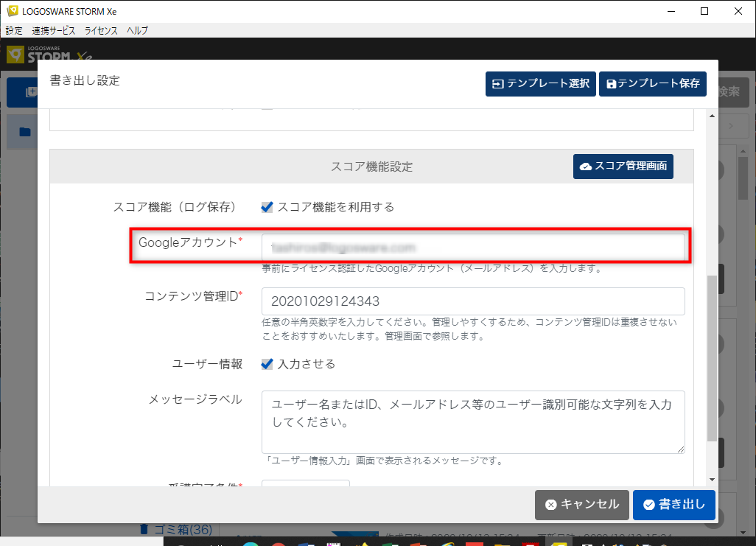Open the ライセンス menu
This screenshot has height=546, width=756.
(x=101, y=30)
